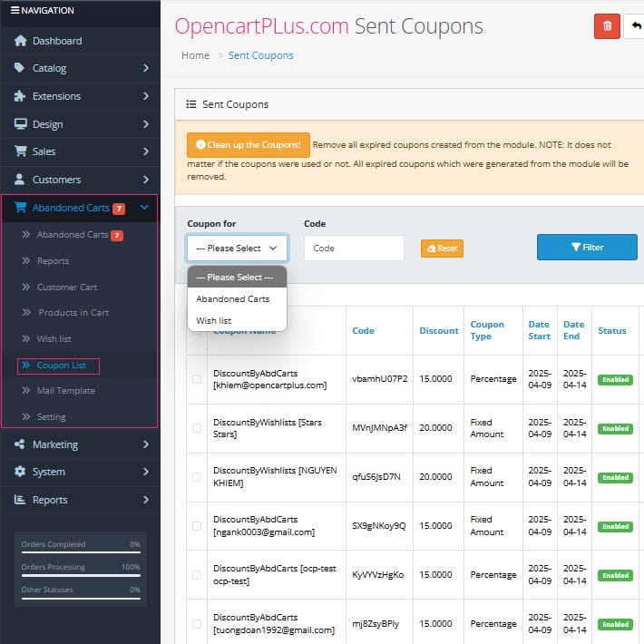Click the blue Abandoned Carts cart icon
The image size is (644, 644).
pyautogui.click(x=20, y=208)
